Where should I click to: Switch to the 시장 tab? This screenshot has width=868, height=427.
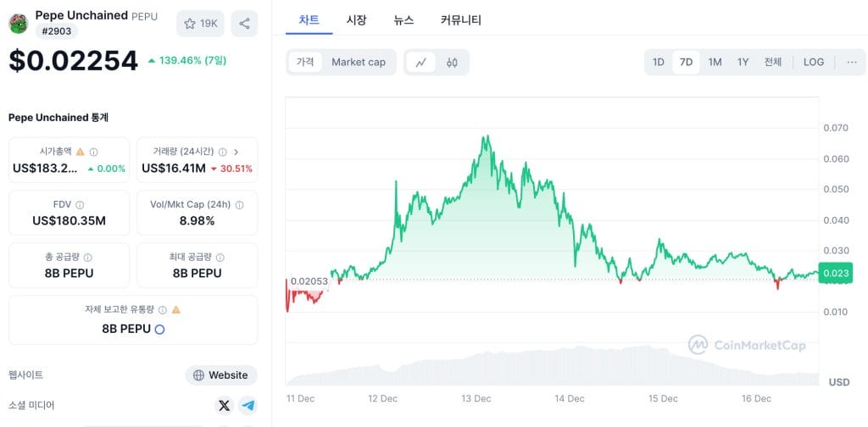coord(357,20)
